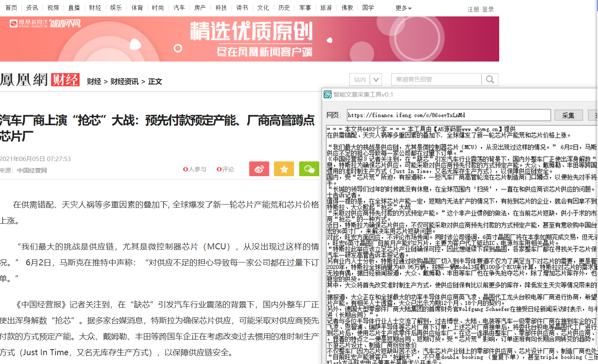Click the article headline 汽车厂商上演“抢芯”大战

coord(157,128)
